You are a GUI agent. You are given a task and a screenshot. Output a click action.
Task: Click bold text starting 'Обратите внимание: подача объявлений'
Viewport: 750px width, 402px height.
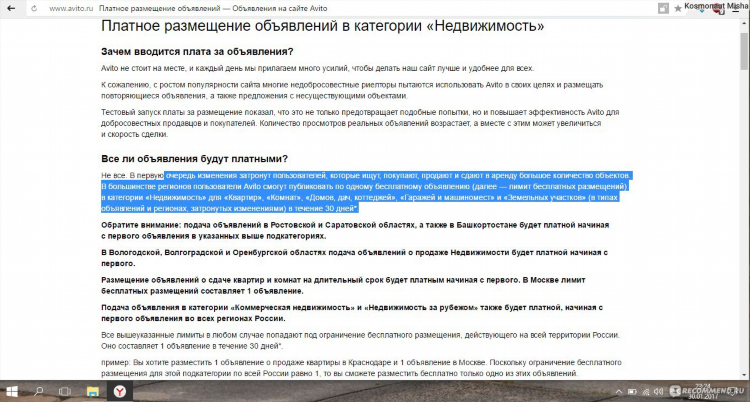(x=355, y=230)
